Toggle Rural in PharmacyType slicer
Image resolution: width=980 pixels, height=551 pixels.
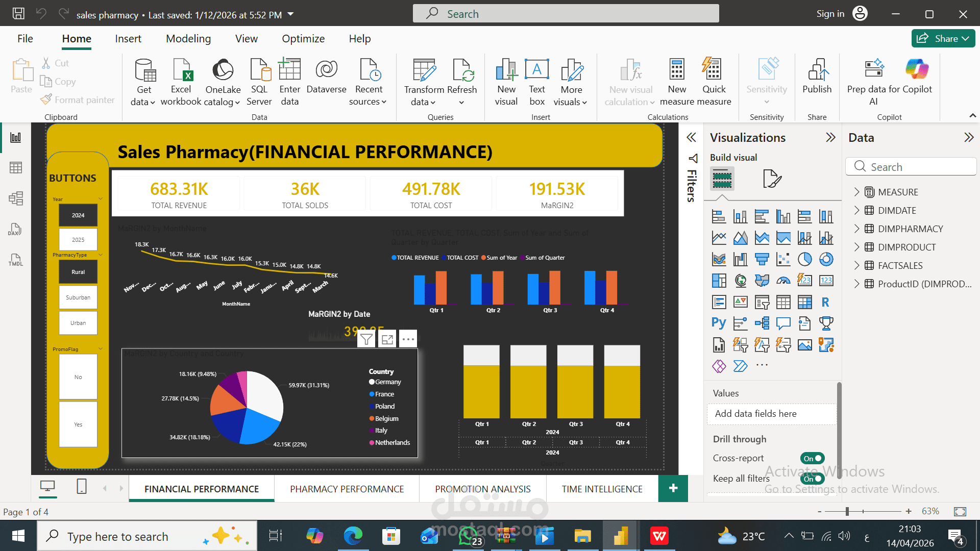pos(78,272)
